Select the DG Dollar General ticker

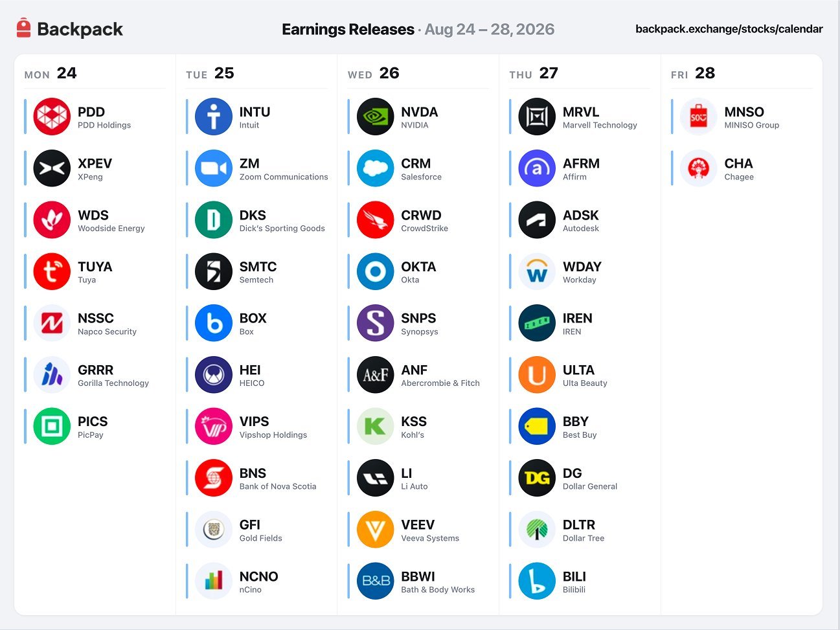pyautogui.click(x=573, y=473)
